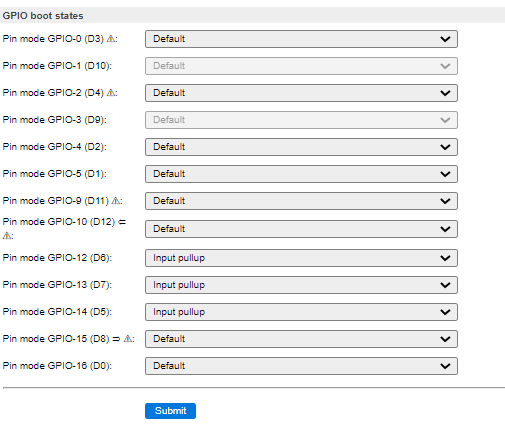Click the warning icon beside GPIO-9 (D11)

(x=116, y=201)
